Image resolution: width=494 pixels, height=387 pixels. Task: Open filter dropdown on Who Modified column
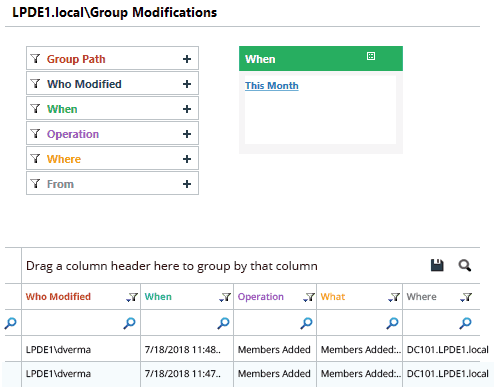132,297
